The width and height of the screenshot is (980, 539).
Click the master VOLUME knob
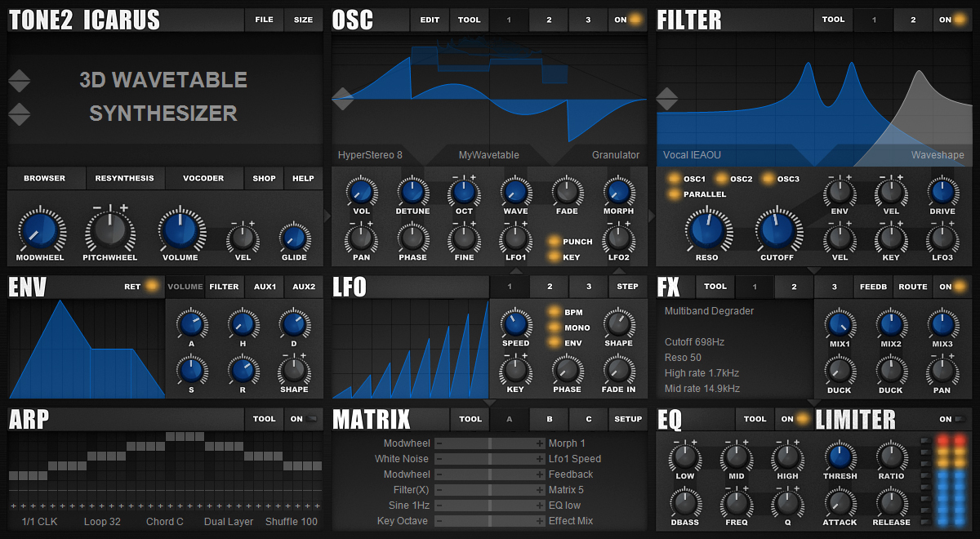pyautogui.click(x=180, y=230)
